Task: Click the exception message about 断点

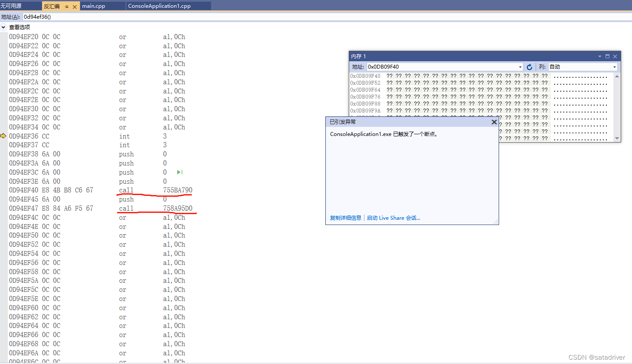Action: coord(385,134)
